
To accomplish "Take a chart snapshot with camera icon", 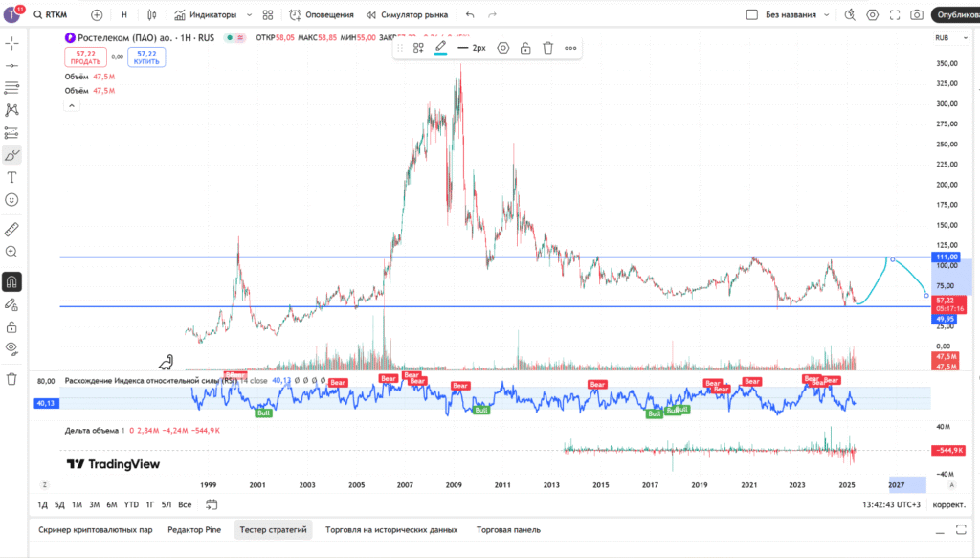I will 917,14.
